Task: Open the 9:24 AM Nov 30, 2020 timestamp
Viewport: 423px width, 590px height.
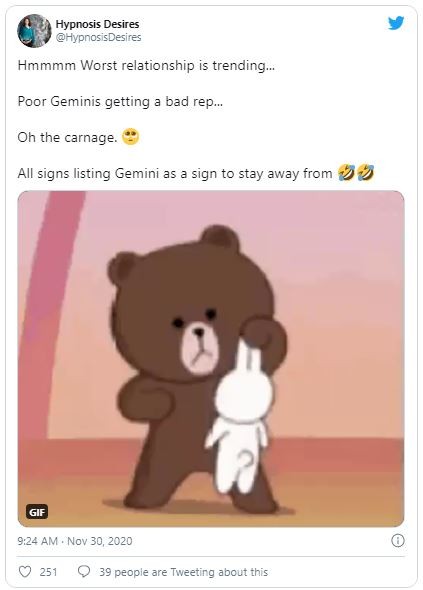Action: [x=75, y=541]
